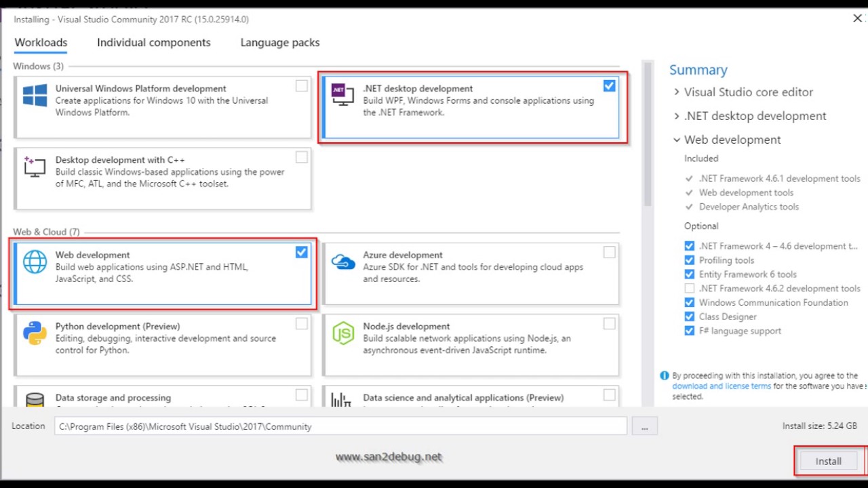
Task: Click the .NET desktop development icon
Action: 342,94
